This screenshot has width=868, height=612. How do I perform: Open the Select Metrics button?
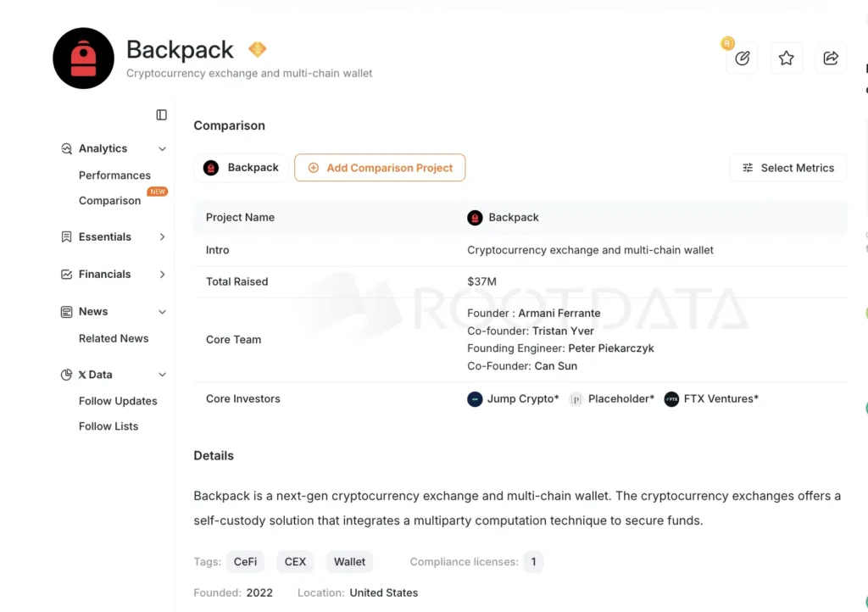coord(788,168)
